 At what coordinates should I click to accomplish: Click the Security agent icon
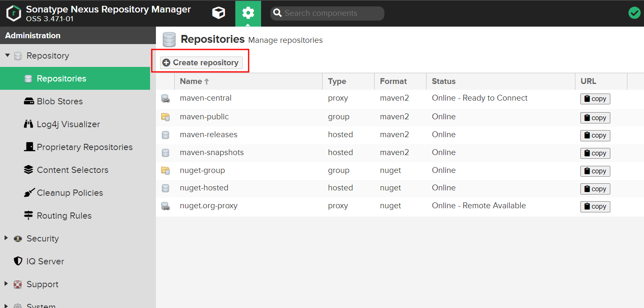tap(18, 239)
